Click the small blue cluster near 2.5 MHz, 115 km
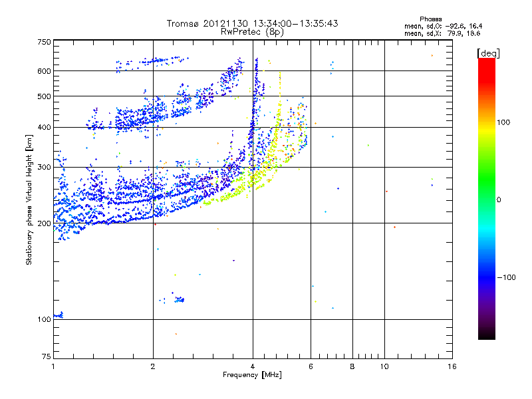 [180, 300]
